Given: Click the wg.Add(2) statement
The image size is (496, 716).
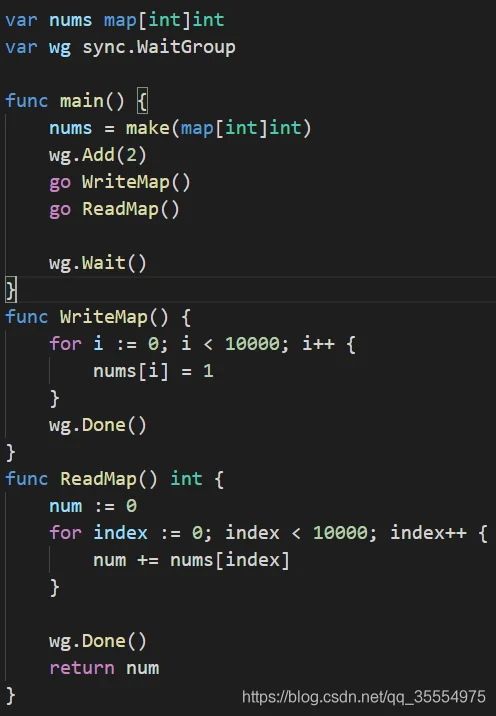Looking at the screenshot, I should click(x=98, y=155).
